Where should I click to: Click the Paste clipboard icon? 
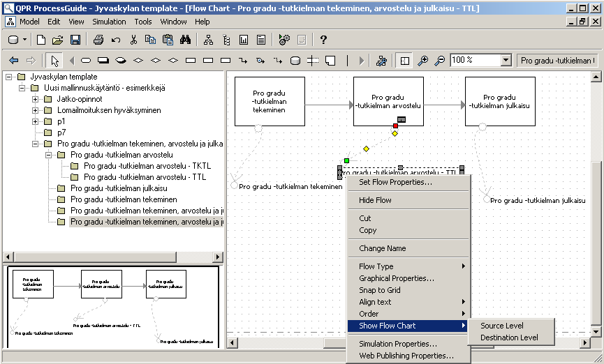[168, 40]
